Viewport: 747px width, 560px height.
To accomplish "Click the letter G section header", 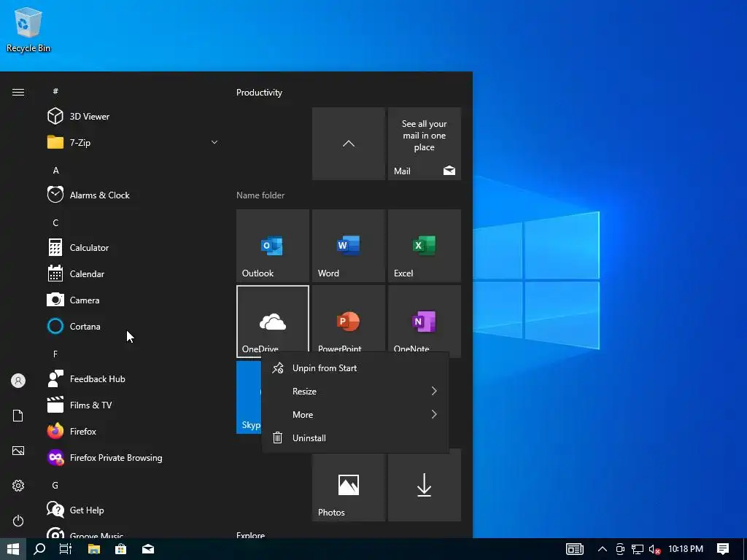I will point(55,485).
